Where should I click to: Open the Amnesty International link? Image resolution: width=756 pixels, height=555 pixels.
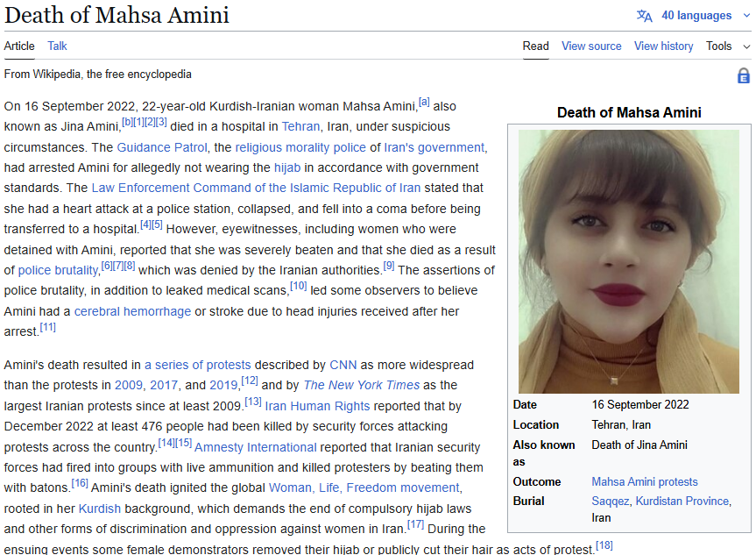256,447
